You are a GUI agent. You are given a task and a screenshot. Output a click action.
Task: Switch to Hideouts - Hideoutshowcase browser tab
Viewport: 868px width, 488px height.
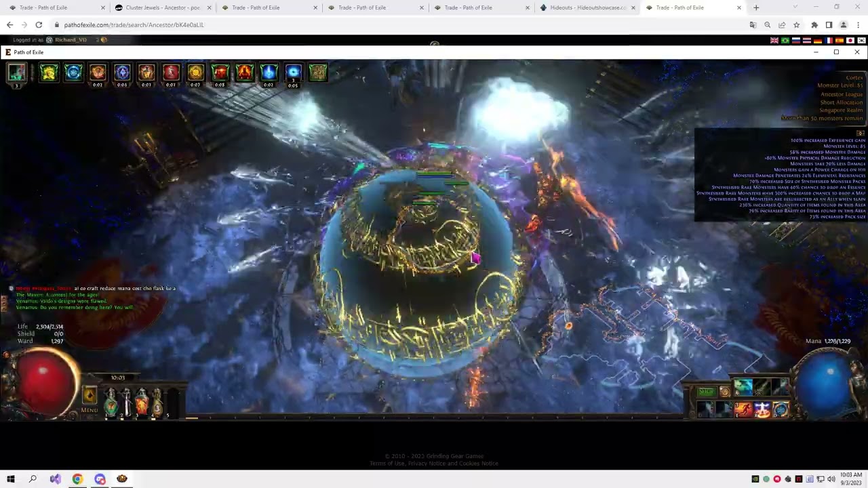coord(588,7)
